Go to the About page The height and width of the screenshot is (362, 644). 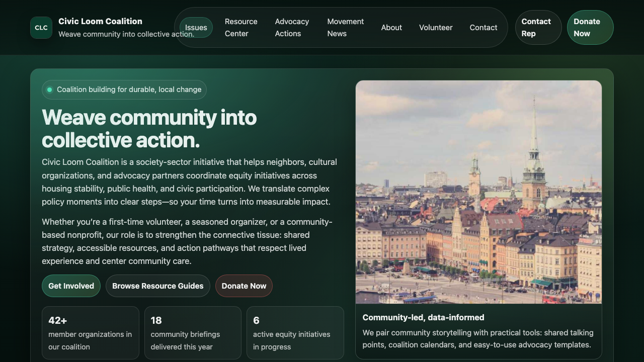pos(391,28)
